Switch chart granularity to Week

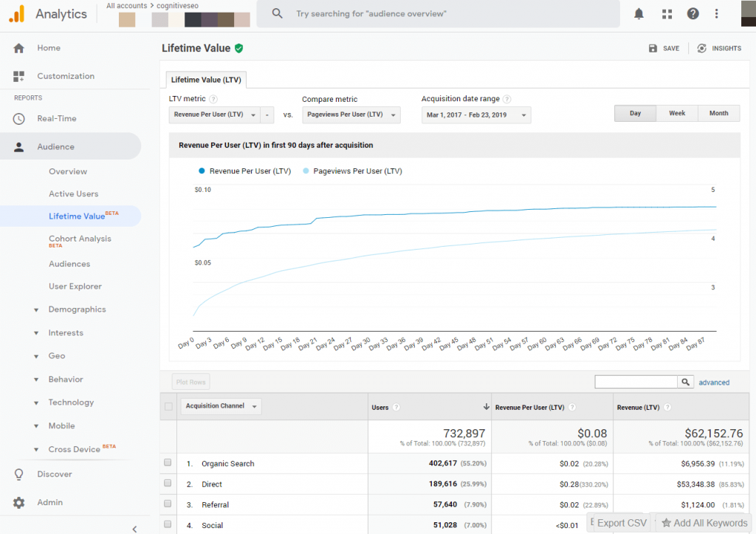pyautogui.click(x=677, y=113)
